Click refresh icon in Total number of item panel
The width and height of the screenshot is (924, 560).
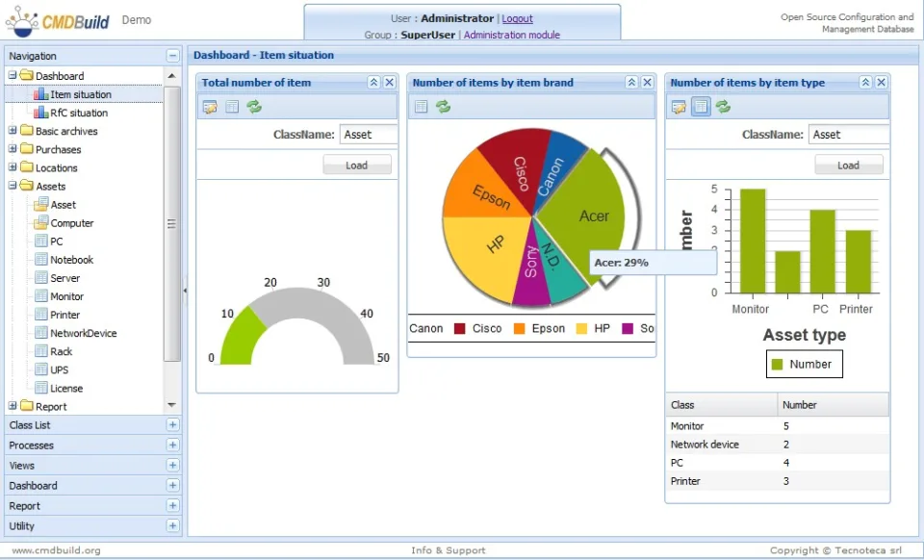(254, 107)
